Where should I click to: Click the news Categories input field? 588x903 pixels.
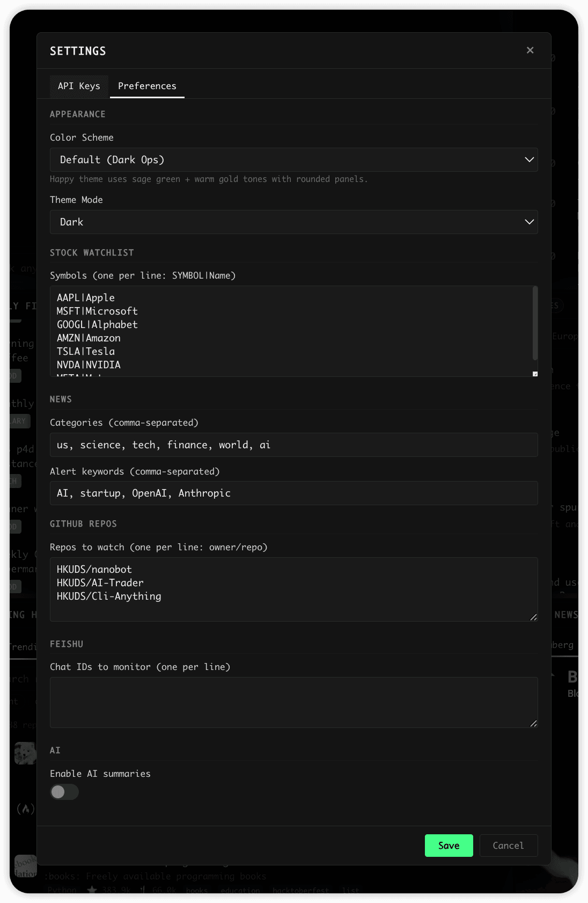click(294, 445)
